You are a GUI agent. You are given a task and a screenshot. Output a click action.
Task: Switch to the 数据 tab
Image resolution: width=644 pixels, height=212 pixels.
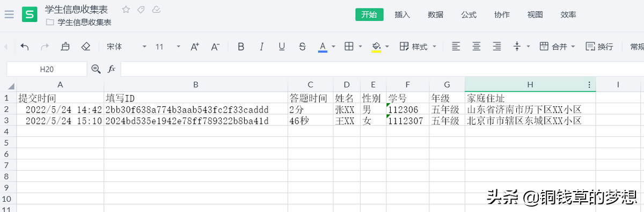436,14
